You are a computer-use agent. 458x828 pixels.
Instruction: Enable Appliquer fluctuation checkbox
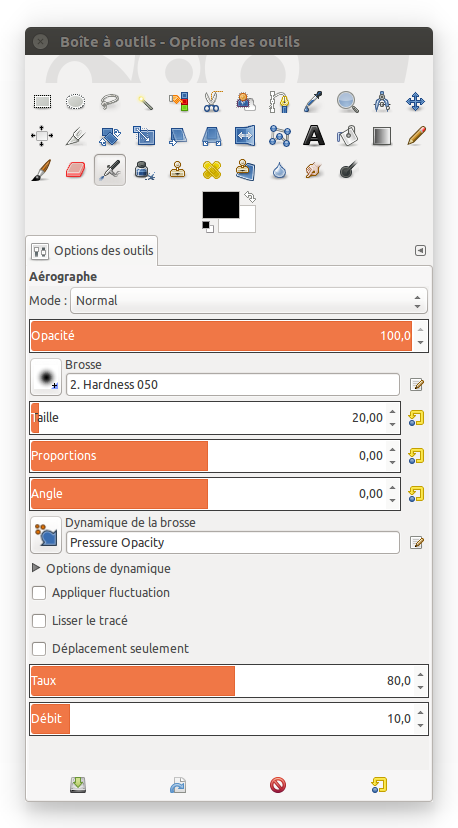pyautogui.click(x=39, y=593)
